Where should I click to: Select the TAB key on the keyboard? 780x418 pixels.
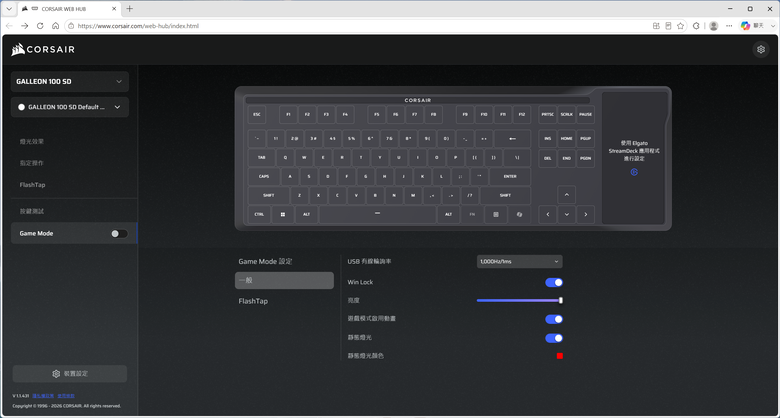click(261, 157)
